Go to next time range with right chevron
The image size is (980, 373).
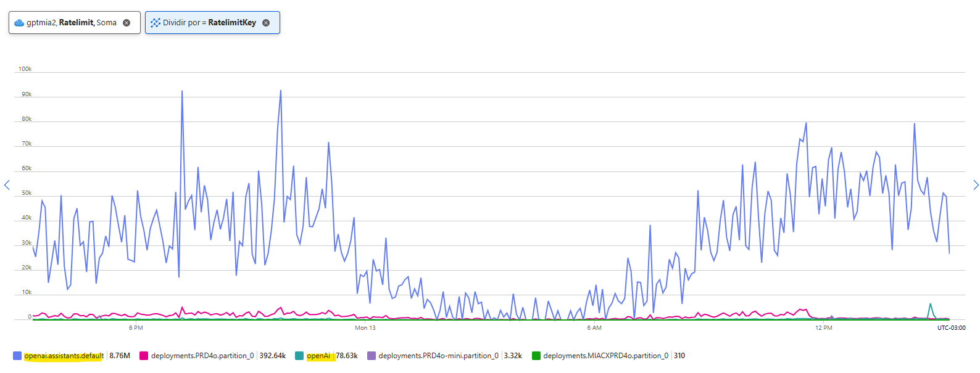pos(976,185)
